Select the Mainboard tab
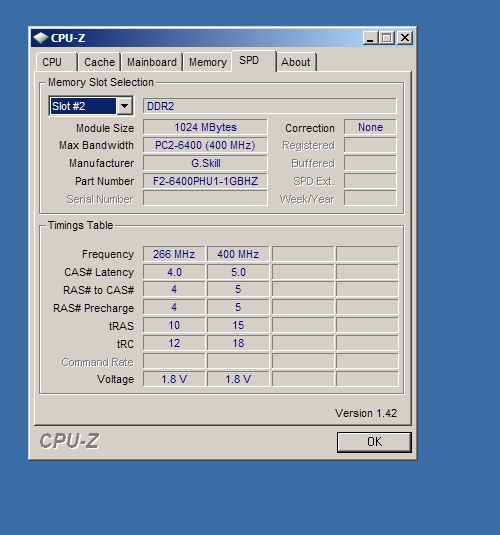The height and width of the screenshot is (535, 500). [x=152, y=62]
